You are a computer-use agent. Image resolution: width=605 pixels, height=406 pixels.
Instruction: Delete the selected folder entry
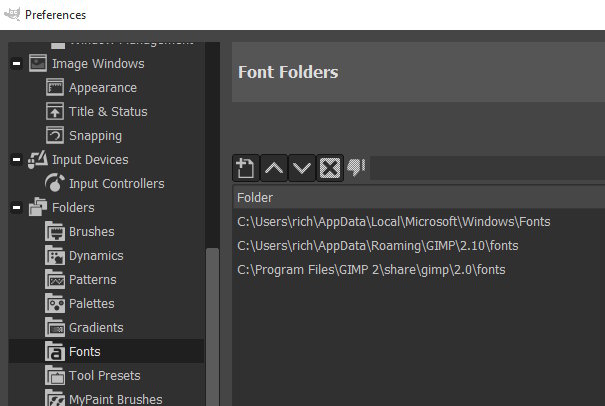(x=330, y=168)
